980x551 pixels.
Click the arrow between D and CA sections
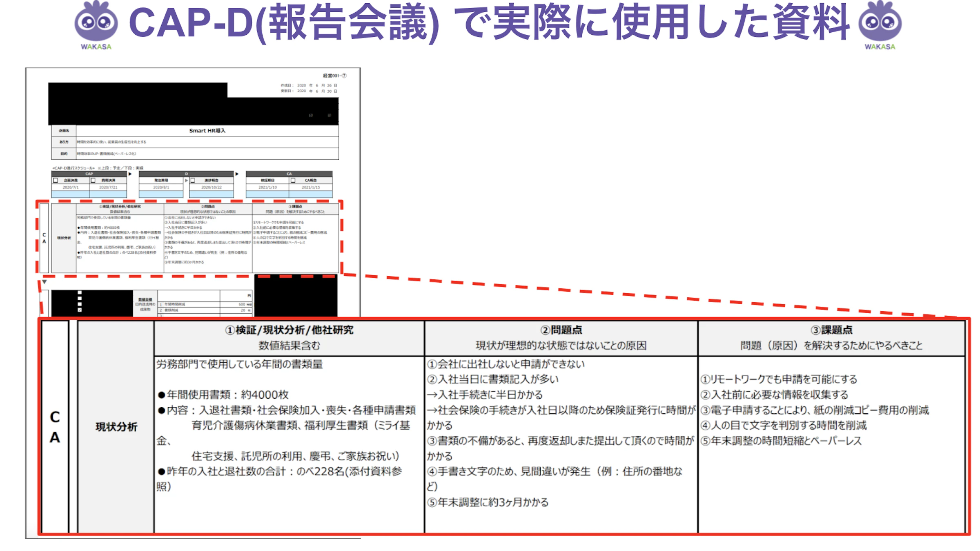click(x=237, y=174)
